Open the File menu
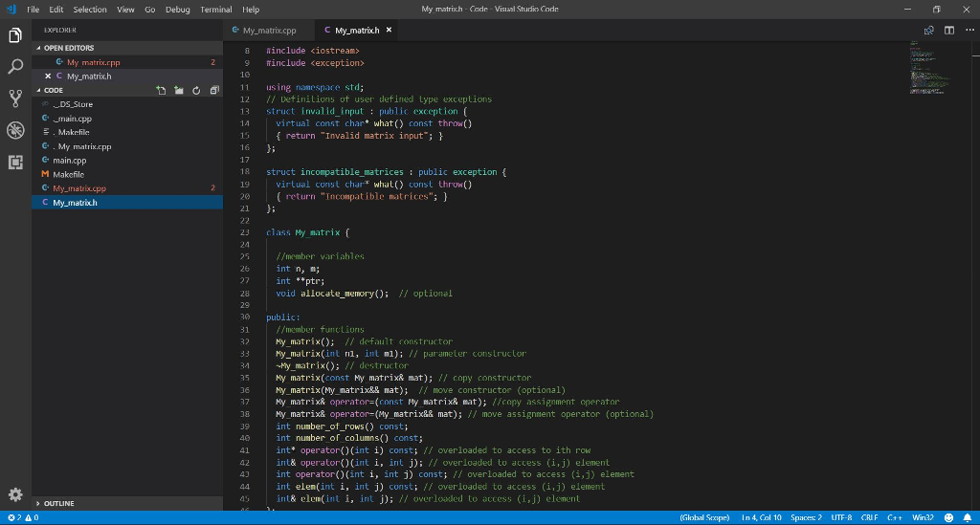 pyautogui.click(x=33, y=10)
